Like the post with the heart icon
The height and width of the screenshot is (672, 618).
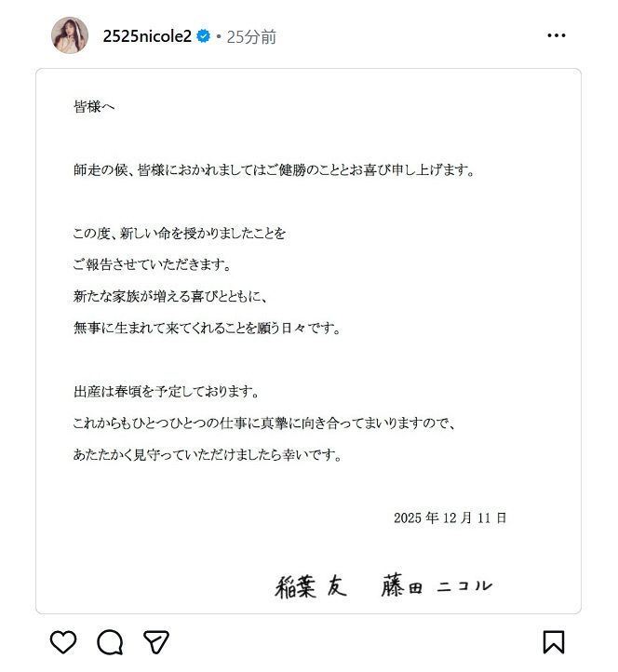(x=63, y=641)
